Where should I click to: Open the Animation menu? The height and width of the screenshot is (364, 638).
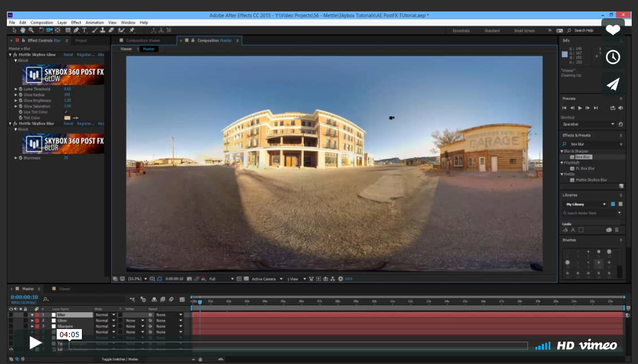tap(94, 22)
